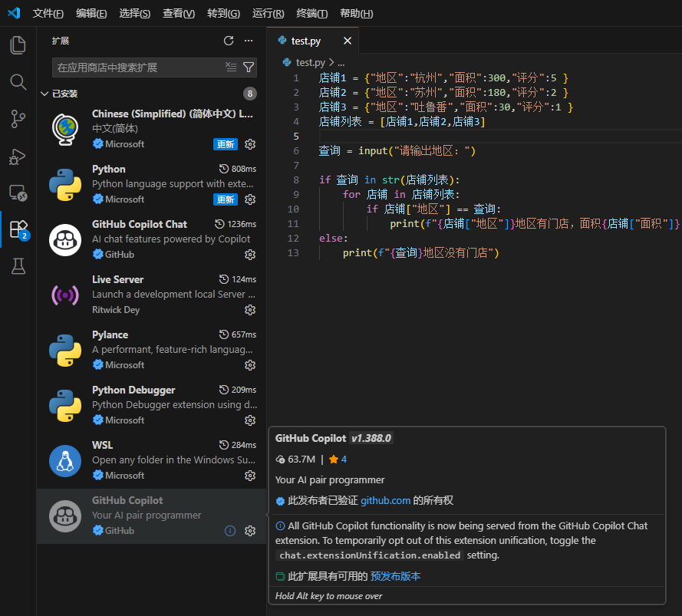Open the 转到(G) menu
682x616 pixels.
[x=223, y=14]
